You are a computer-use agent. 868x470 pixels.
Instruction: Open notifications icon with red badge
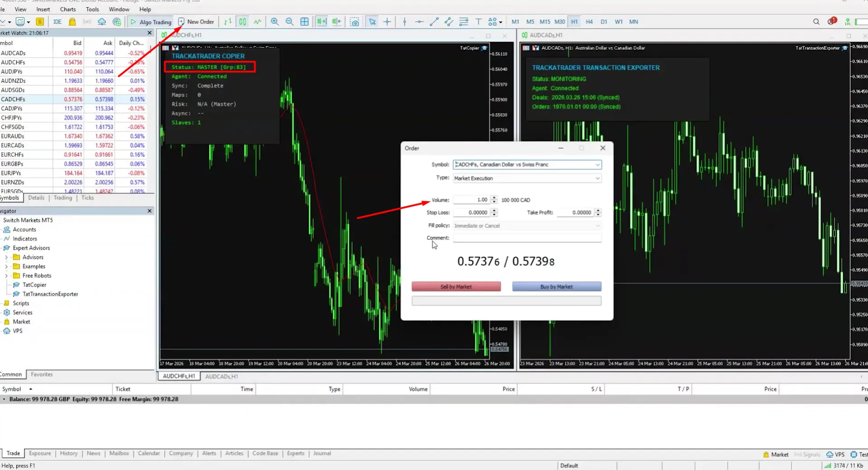pyautogui.click(x=832, y=21)
